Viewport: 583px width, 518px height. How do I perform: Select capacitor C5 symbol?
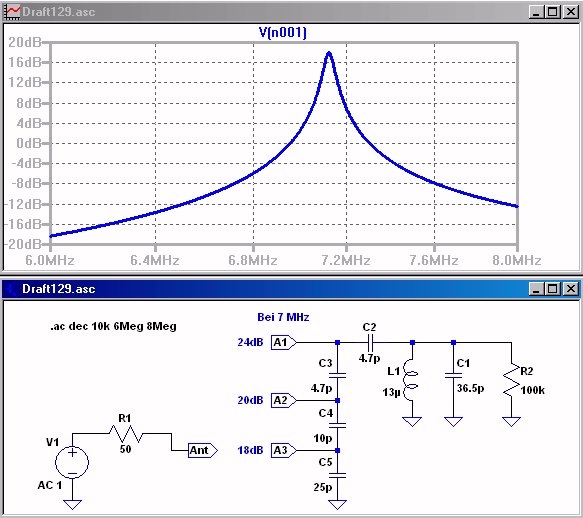[x=337, y=475]
